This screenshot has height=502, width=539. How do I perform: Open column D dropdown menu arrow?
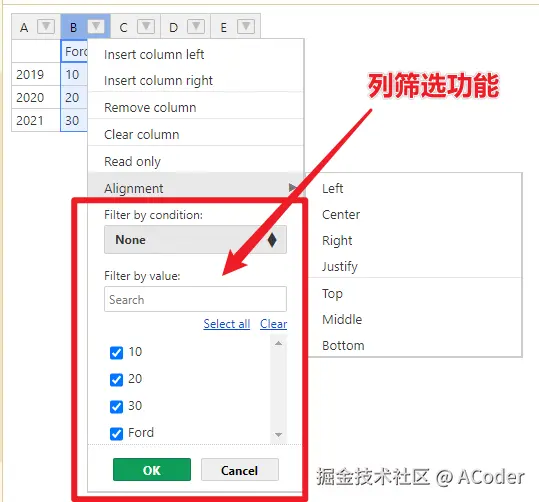point(196,26)
